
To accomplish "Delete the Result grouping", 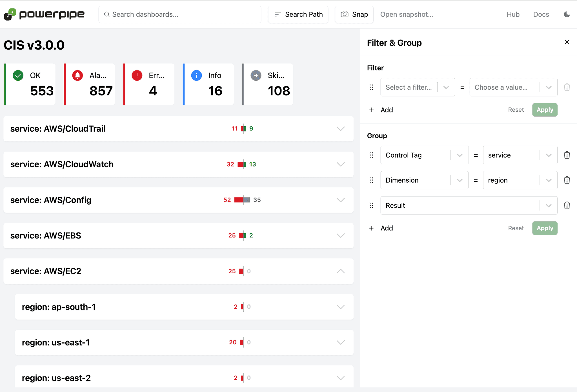I will 567,205.
